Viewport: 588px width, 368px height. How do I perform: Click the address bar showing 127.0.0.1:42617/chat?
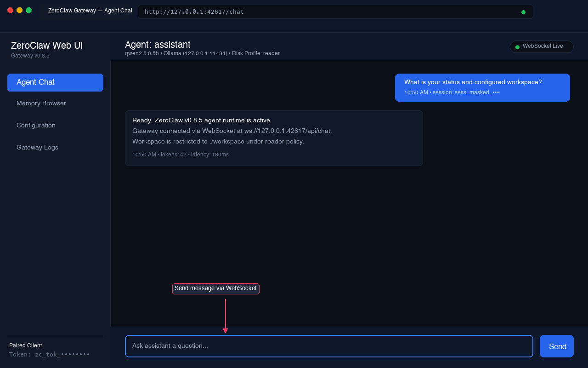tap(335, 12)
